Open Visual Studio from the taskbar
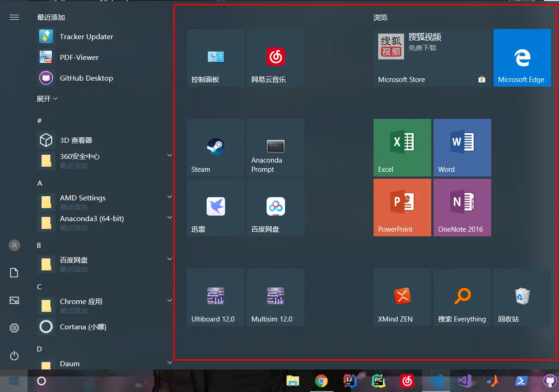Screen dimensions: 559x392 click(464, 381)
